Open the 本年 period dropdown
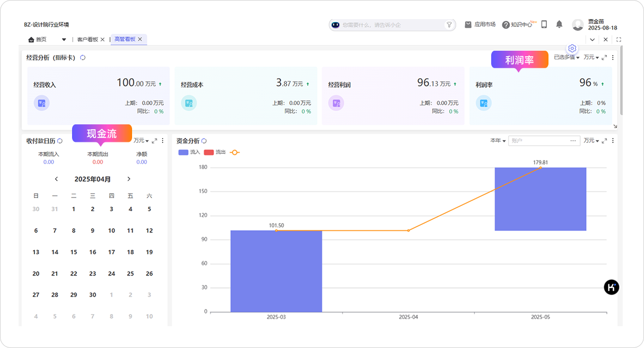 (x=498, y=141)
